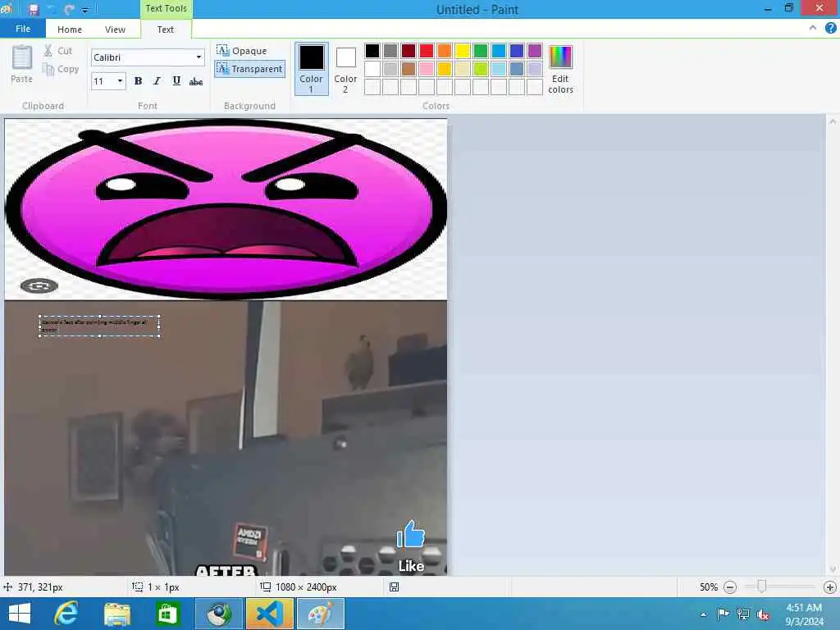
Task: Toggle Strikethrough text formatting
Action: [x=196, y=81]
